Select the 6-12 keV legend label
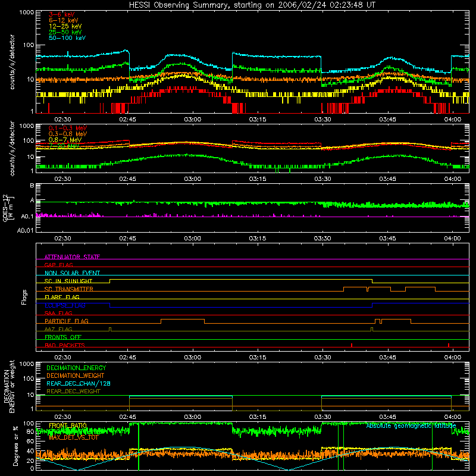Viewport: 476px width, 476px height. click(x=63, y=20)
